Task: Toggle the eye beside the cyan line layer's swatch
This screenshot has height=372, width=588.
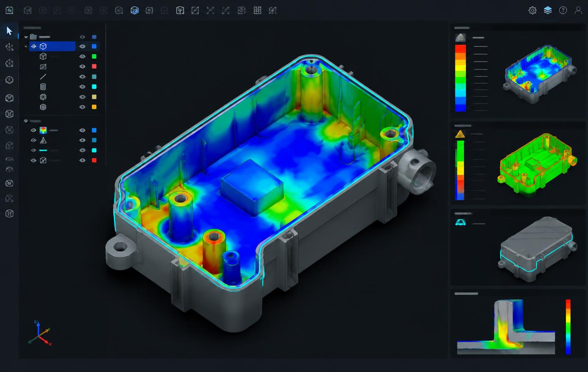Action: coord(82,151)
